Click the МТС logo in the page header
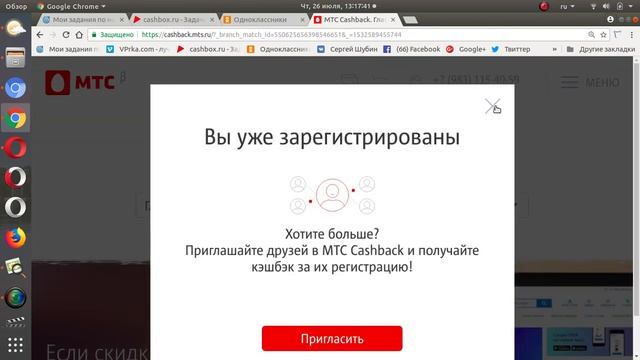The height and width of the screenshot is (360, 640). pos(80,82)
